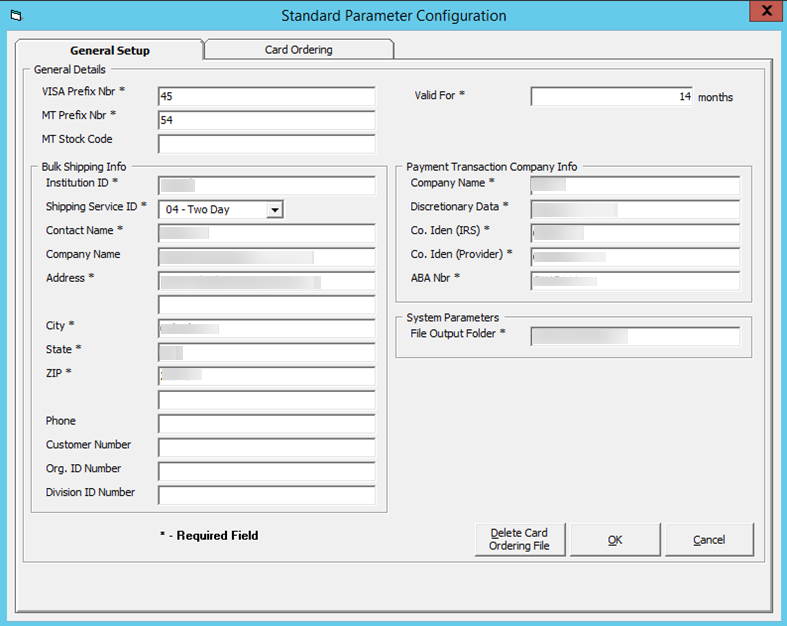787x626 pixels.
Task: Click the 'System Parameters' group title
Action: (x=453, y=318)
